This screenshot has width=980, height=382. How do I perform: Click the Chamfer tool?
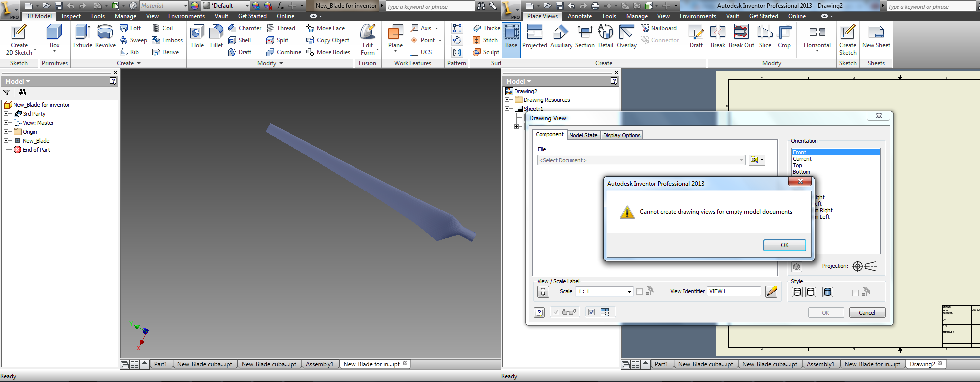(x=245, y=28)
